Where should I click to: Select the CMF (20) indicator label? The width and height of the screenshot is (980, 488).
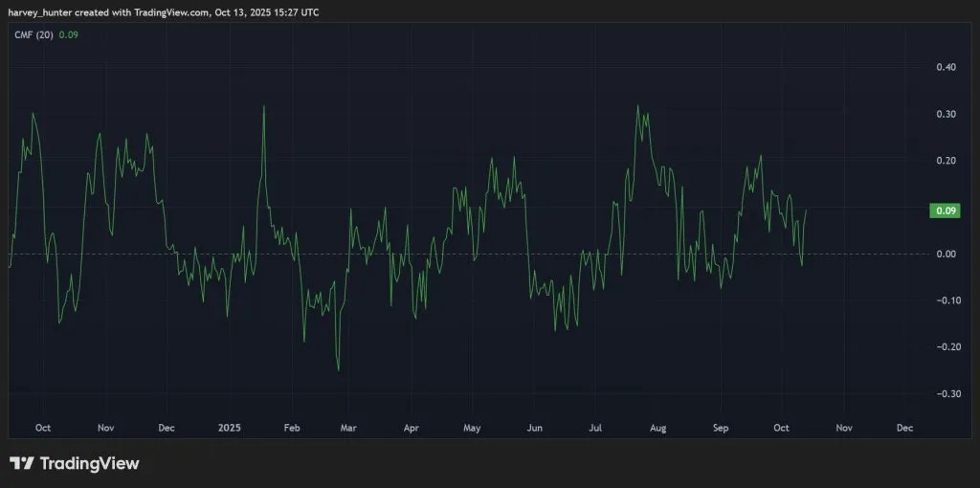point(32,34)
